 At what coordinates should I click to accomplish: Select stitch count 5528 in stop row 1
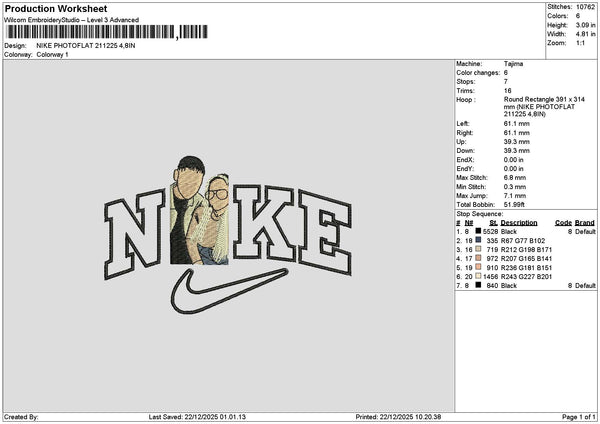pos(491,232)
